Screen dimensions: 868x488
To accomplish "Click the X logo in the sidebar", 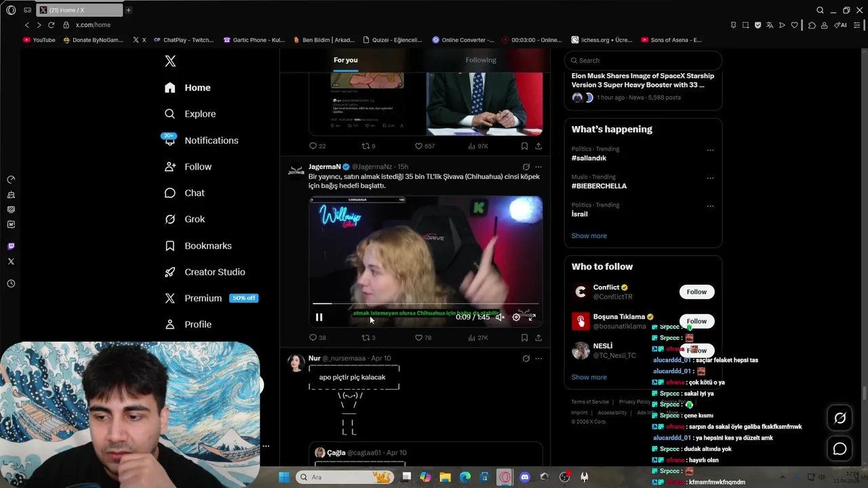I will click(x=170, y=61).
